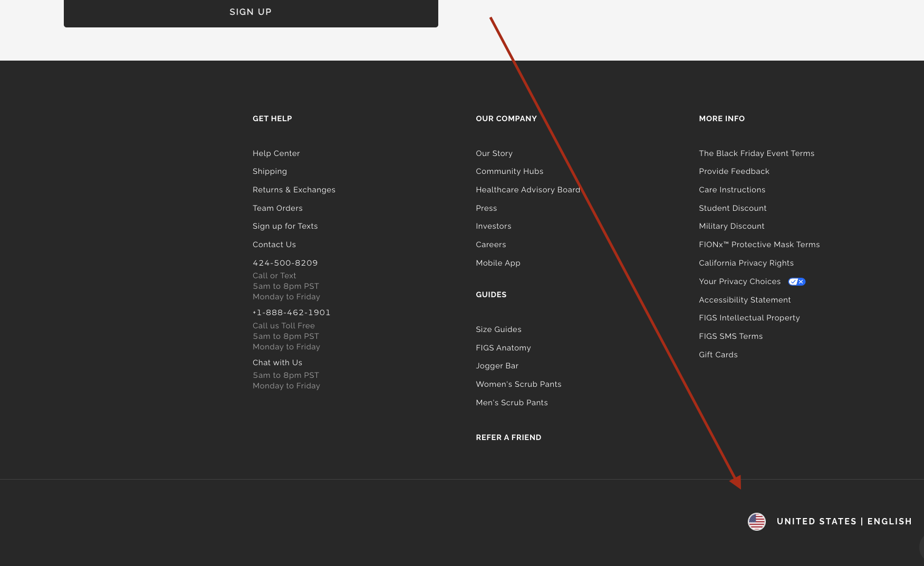Download the Mobile App

pyautogui.click(x=498, y=263)
